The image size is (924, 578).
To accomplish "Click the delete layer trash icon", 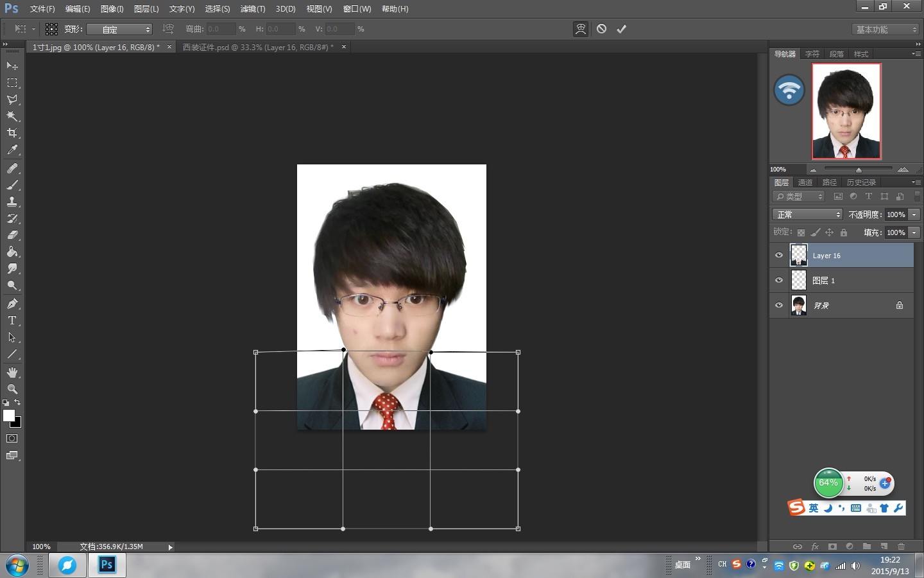I will point(901,547).
